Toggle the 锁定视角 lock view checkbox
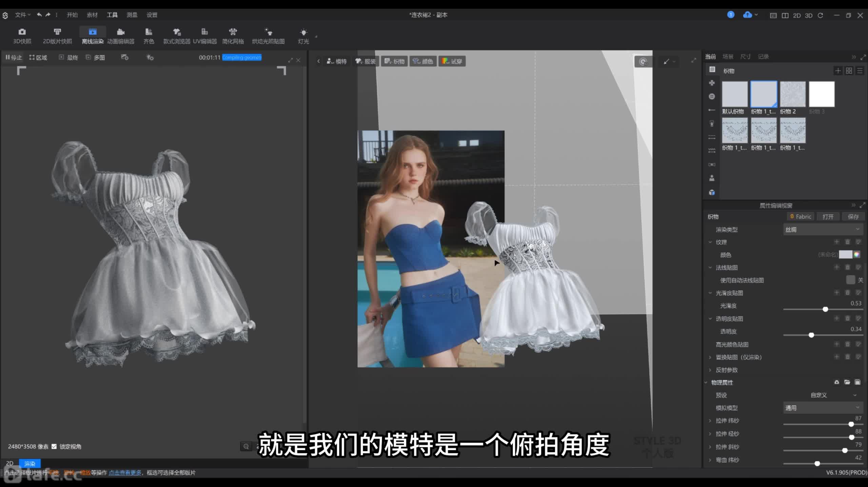The width and height of the screenshot is (868, 487). click(x=54, y=446)
